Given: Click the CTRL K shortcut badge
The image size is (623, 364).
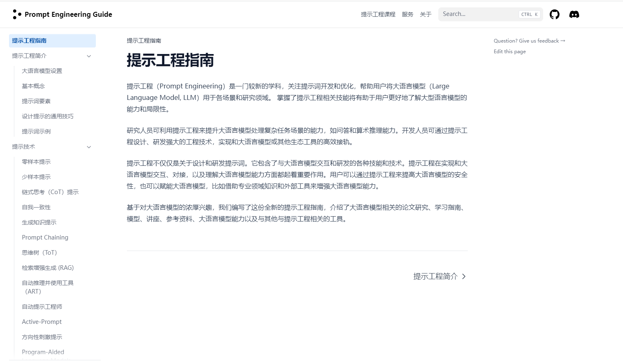Looking at the screenshot, I should pyautogui.click(x=530, y=14).
